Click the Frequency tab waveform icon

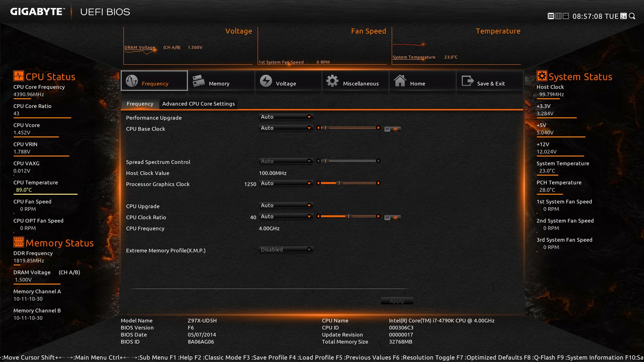[x=132, y=81]
